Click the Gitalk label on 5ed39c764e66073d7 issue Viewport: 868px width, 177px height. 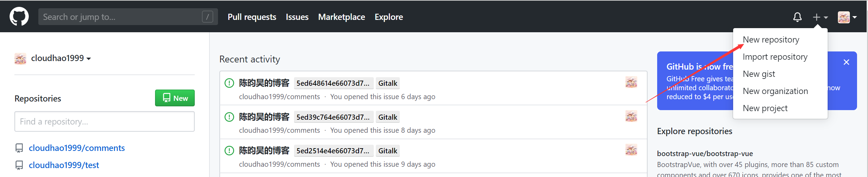point(388,117)
